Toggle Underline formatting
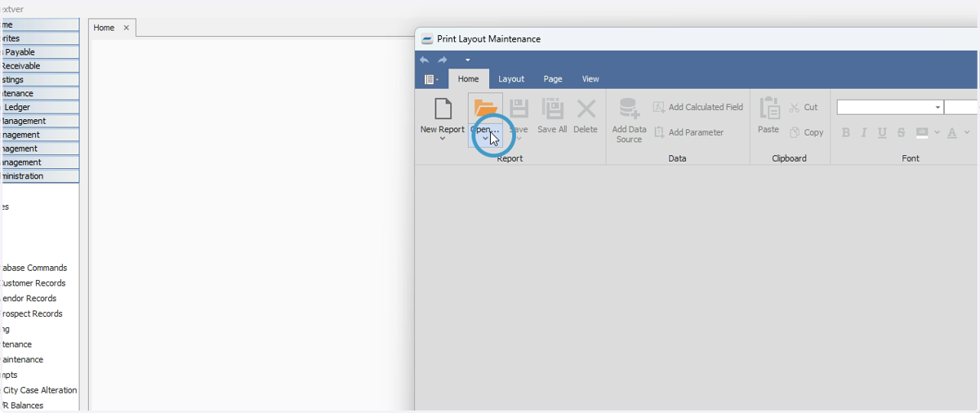Image resolution: width=980 pixels, height=413 pixels. pyautogui.click(x=882, y=132)
